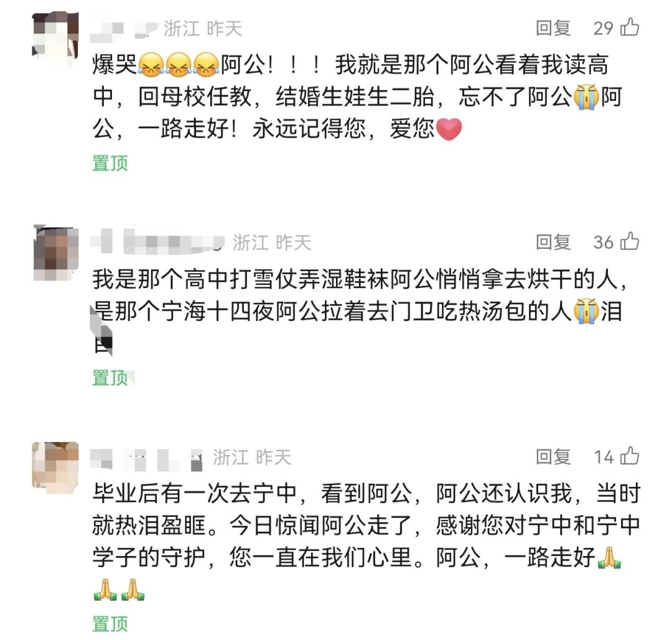The height and width of the screenshot is (640, 672).
Task: Click the red heart emoji after 爱您
Action: point(448,129)
